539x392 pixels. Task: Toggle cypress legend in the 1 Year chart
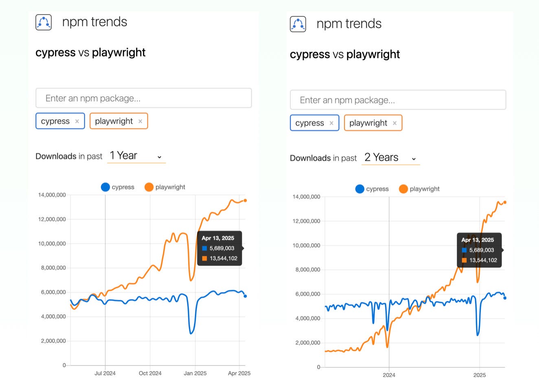[x=118, y=187]
